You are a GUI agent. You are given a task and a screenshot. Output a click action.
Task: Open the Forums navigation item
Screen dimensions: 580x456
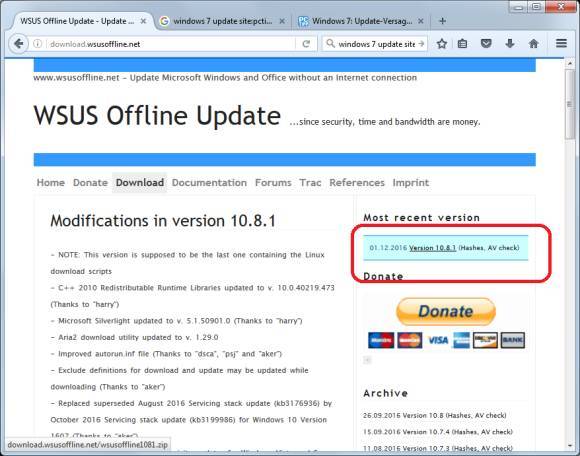pyautogui.click(x=273, y=183)
